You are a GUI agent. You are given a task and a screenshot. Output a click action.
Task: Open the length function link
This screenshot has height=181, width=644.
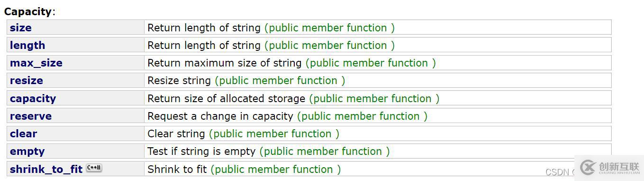click(x=27, y=45)
